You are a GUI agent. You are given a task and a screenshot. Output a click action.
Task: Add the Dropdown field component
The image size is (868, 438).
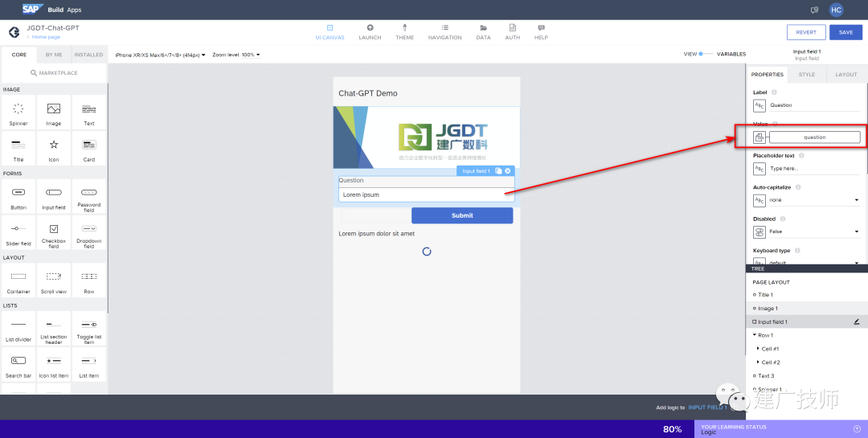pyautogui.click(x=89, y=232)
